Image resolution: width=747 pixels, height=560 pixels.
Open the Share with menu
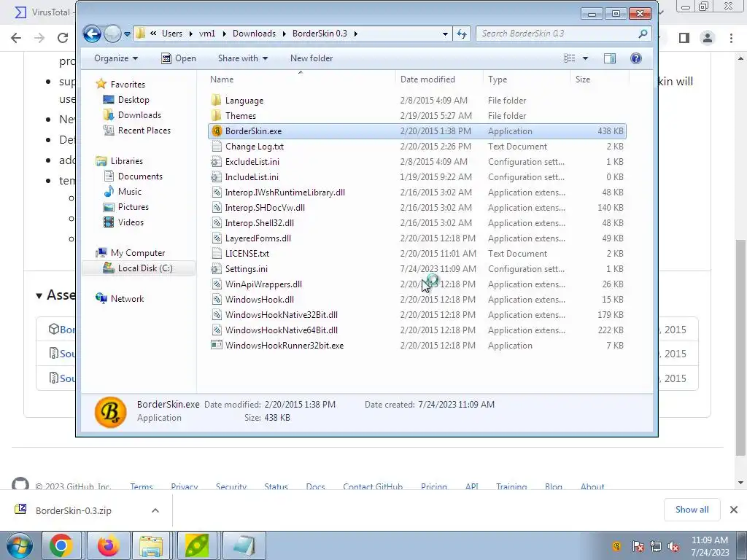242,58
